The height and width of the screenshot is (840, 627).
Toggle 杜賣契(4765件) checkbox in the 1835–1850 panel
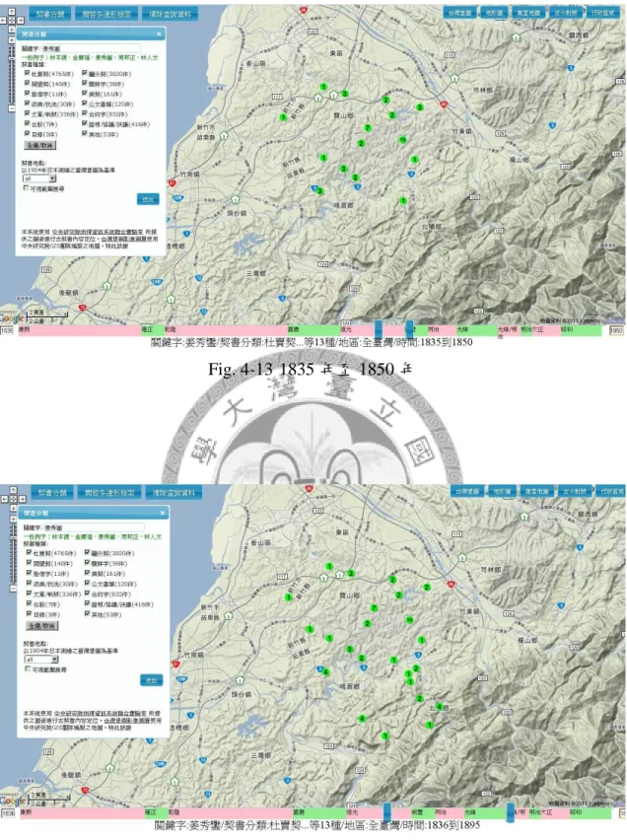pos(27,73)
